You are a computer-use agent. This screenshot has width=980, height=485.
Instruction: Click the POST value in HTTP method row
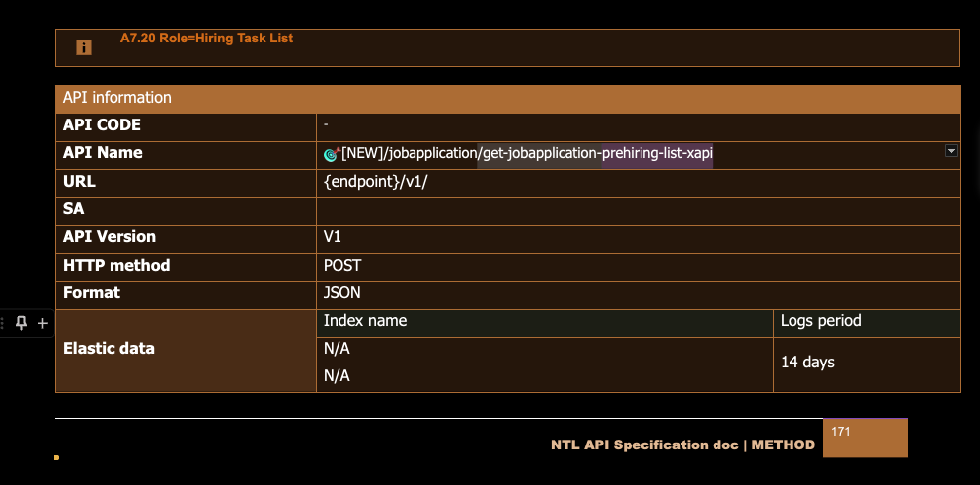(342, 266)
